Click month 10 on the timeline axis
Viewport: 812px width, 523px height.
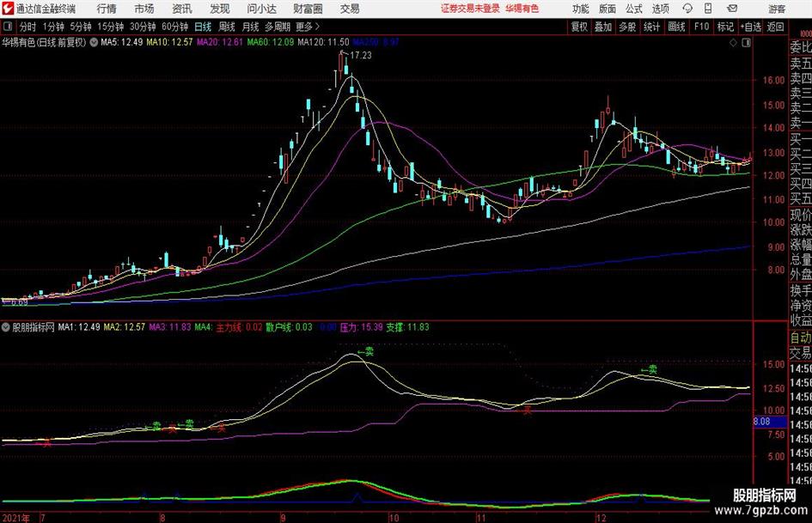(394, 518)
